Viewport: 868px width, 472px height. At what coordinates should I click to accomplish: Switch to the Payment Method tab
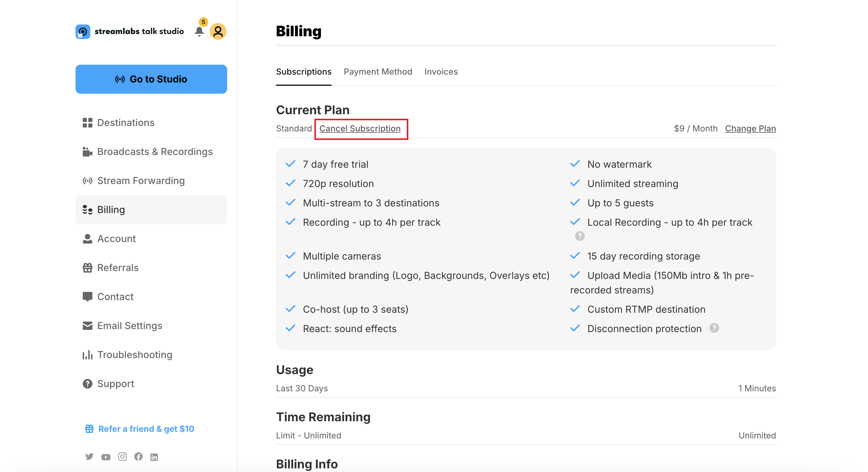[x=378, y=72]
